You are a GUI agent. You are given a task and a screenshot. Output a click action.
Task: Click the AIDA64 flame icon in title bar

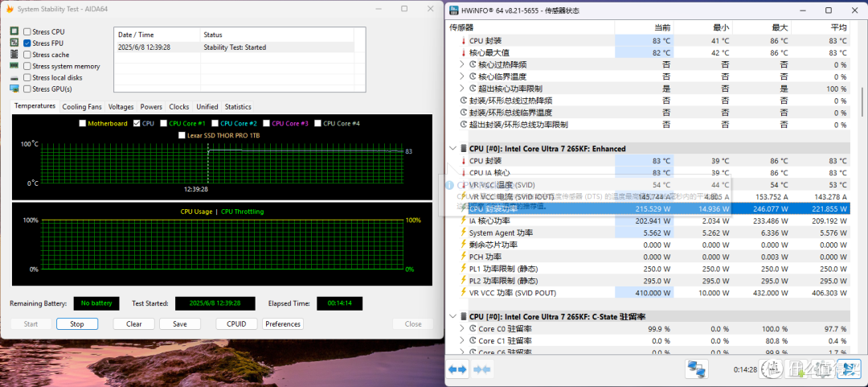click(9, 9)
